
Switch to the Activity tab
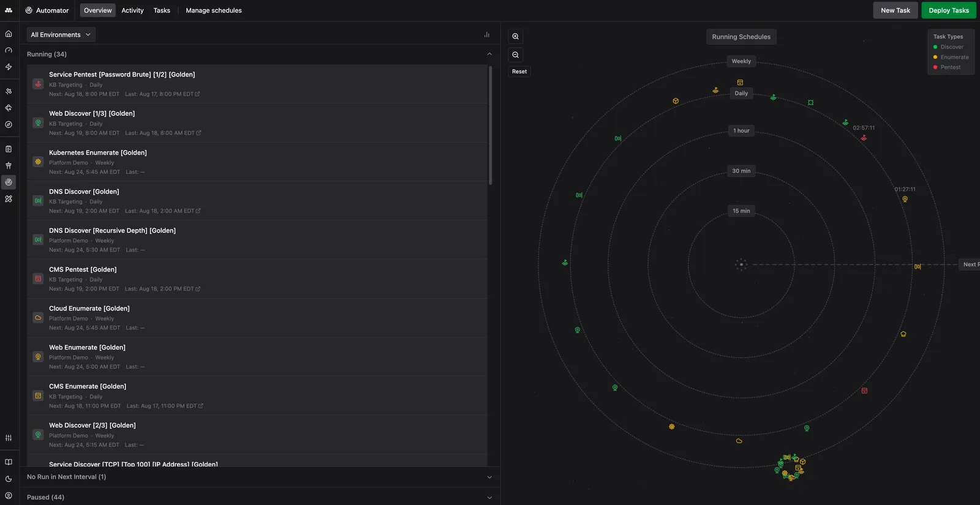click(x=132, y=10)
